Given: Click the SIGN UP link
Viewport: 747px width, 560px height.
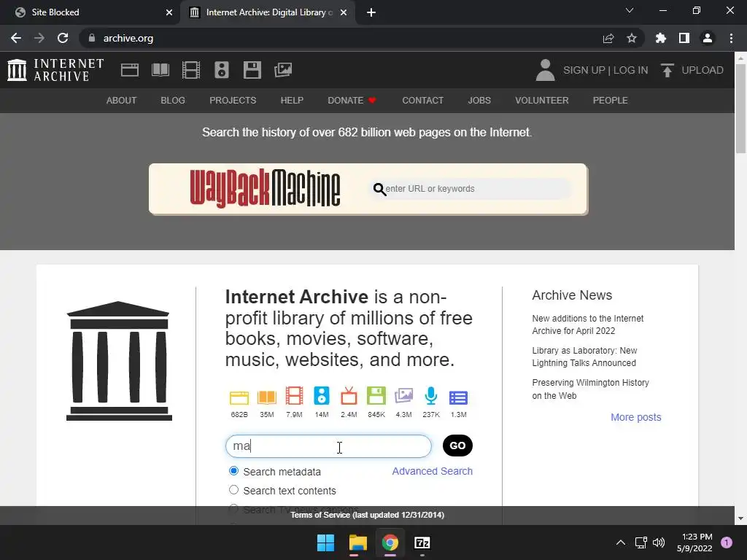Looking at the screenshot, I should 584,70.
